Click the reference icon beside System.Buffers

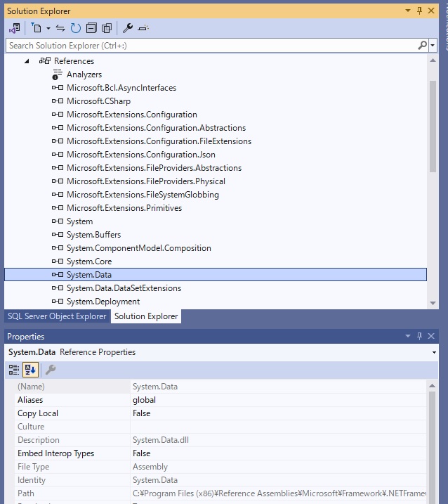coord(58,235)
